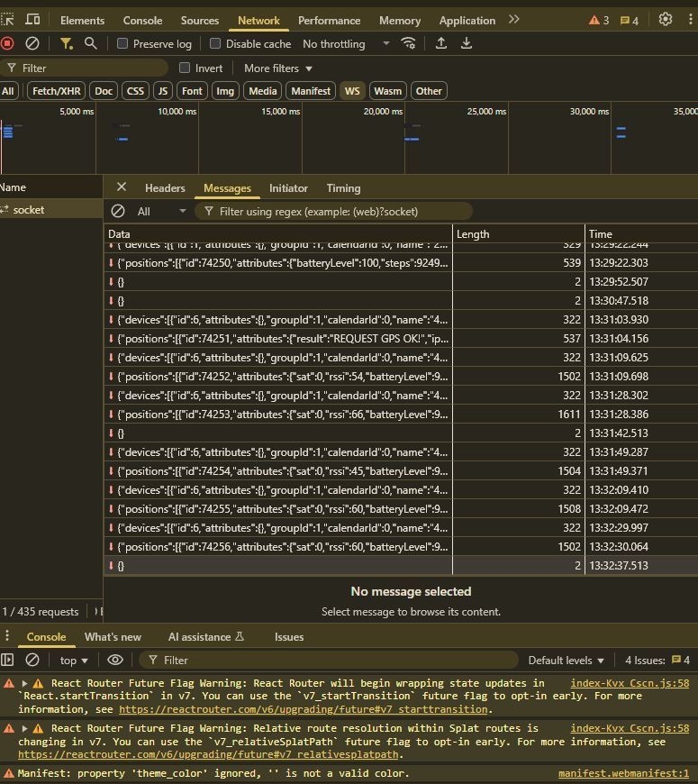This screenshot has width=698, height=784.
Task: Click the import HAR upload icon
Action: pos(441,43)
